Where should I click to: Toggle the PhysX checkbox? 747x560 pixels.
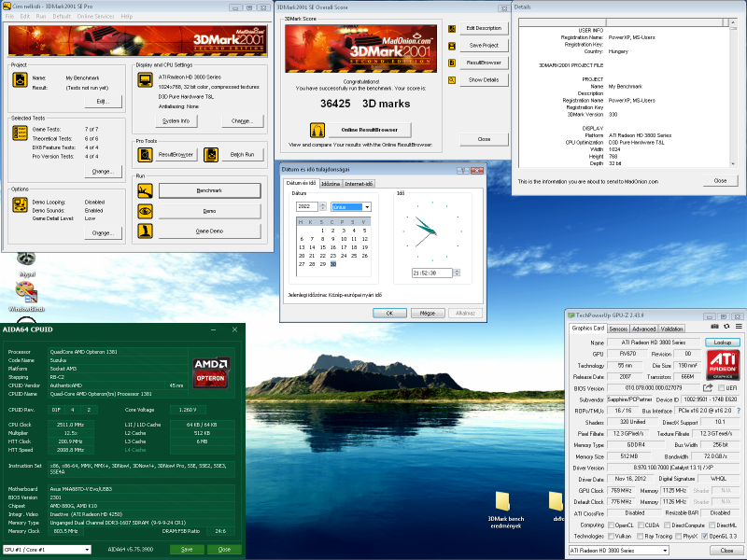pyautogui.click(x=679, y=536)
